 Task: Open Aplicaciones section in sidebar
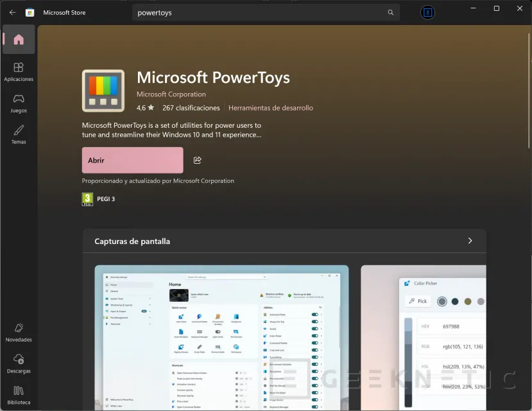19,72
